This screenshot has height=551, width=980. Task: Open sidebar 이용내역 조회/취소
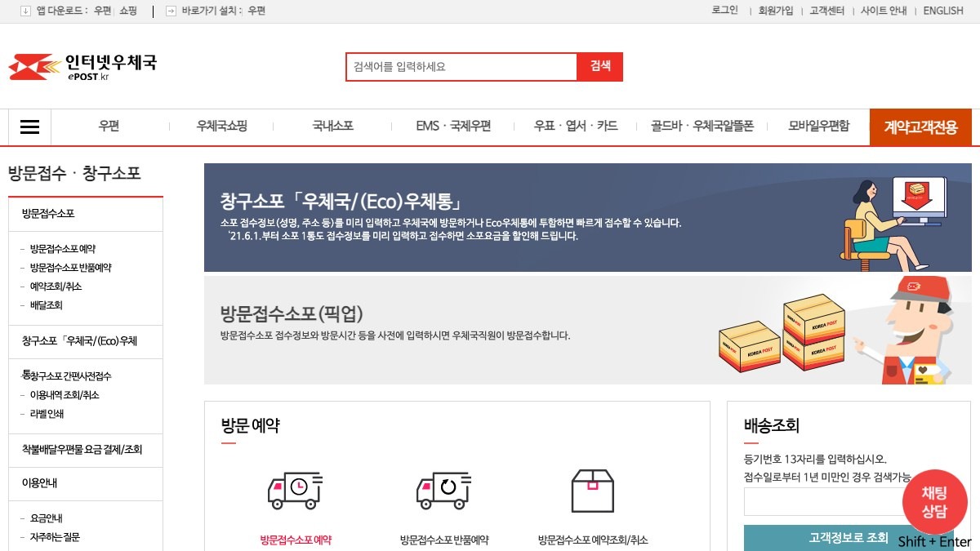coord(65,395)
